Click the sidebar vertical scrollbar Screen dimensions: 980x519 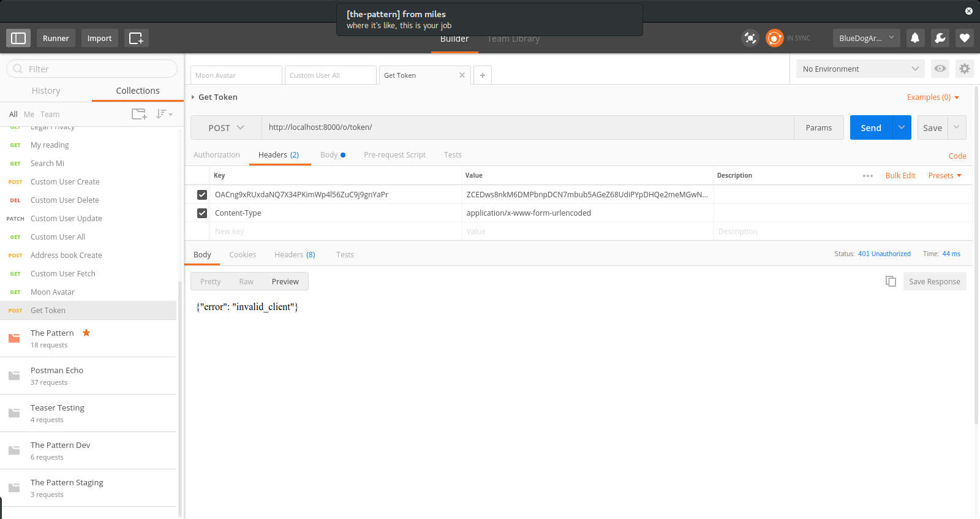(x=180, y=398)
